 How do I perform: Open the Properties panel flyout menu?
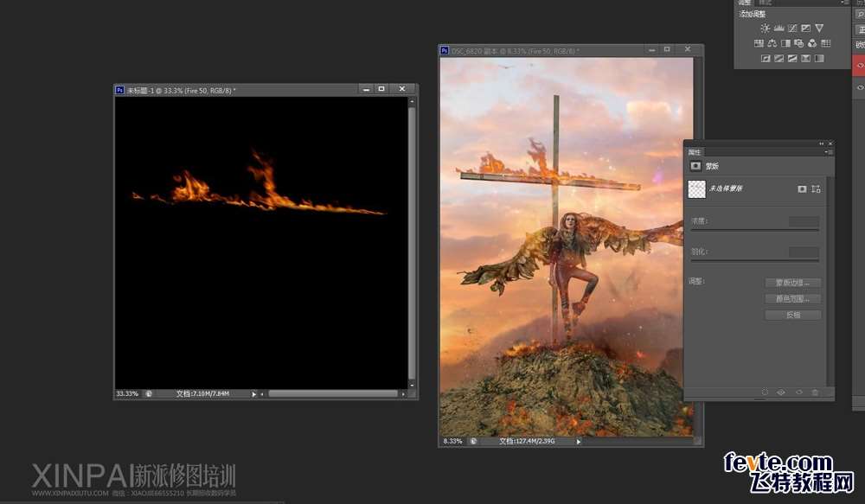[x=829, y=152]
